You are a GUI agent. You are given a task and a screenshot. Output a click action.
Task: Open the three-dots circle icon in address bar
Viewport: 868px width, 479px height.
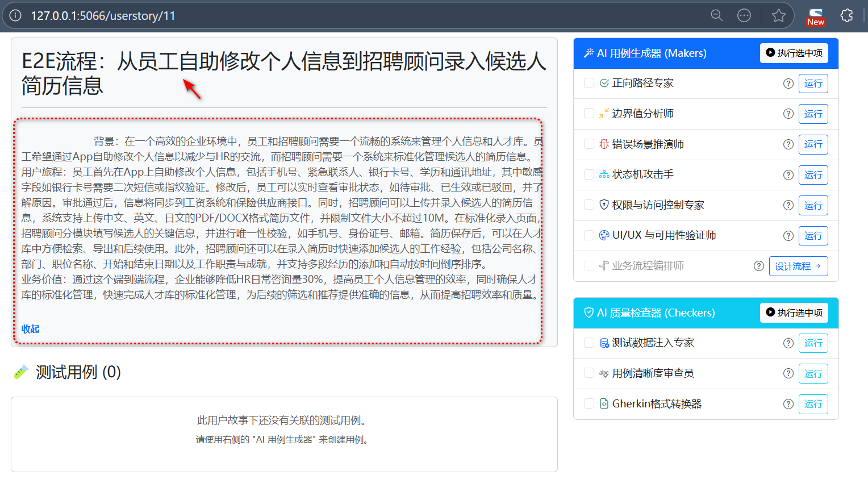[x=744, y=15]
